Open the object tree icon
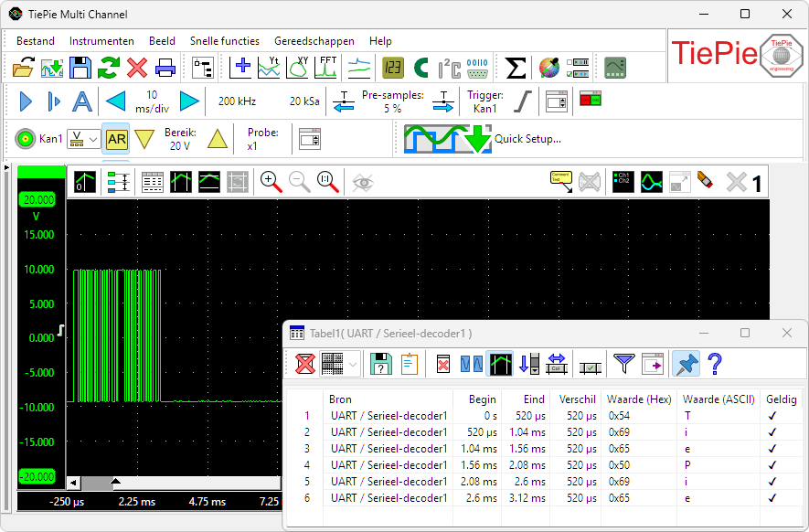The height and width of the screenshot is (532, 809). pyautogui.click(x=203, y=68)
